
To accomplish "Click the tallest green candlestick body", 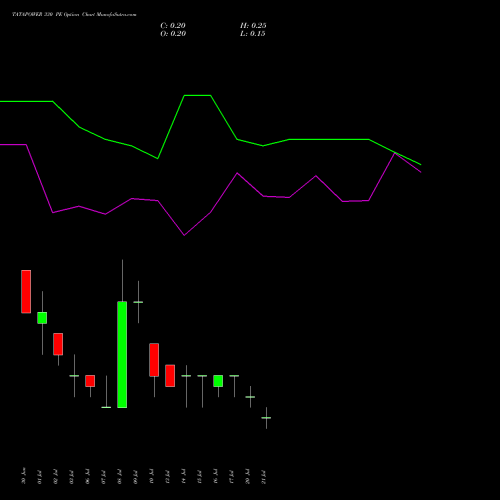I will 122,355.
